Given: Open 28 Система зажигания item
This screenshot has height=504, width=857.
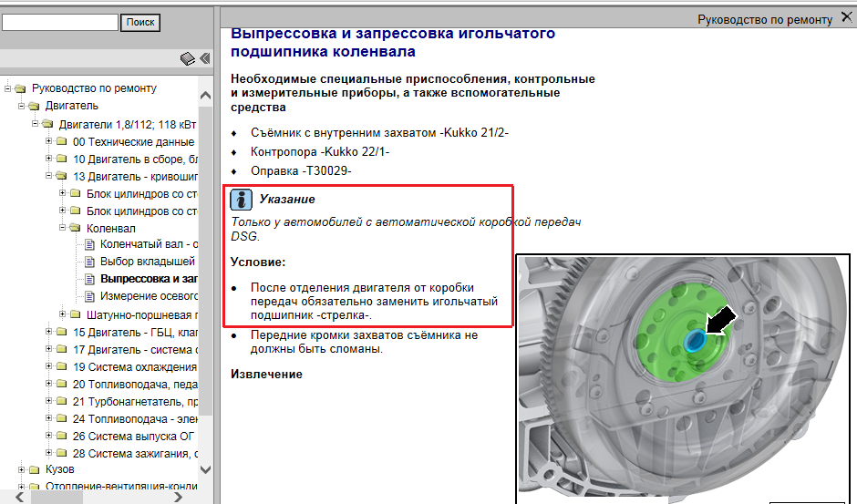Looking at the screenshot, I should coord(135,454).
